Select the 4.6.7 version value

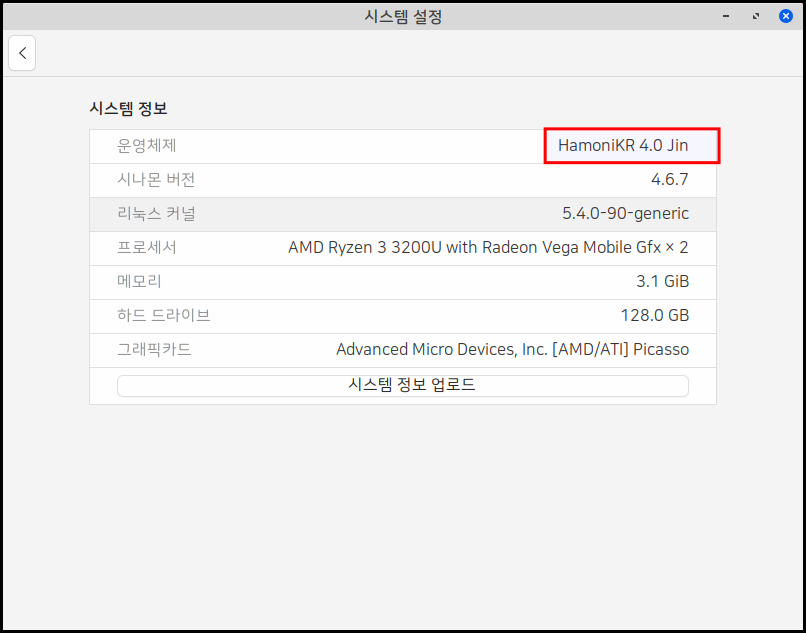[x=669, y=180]
